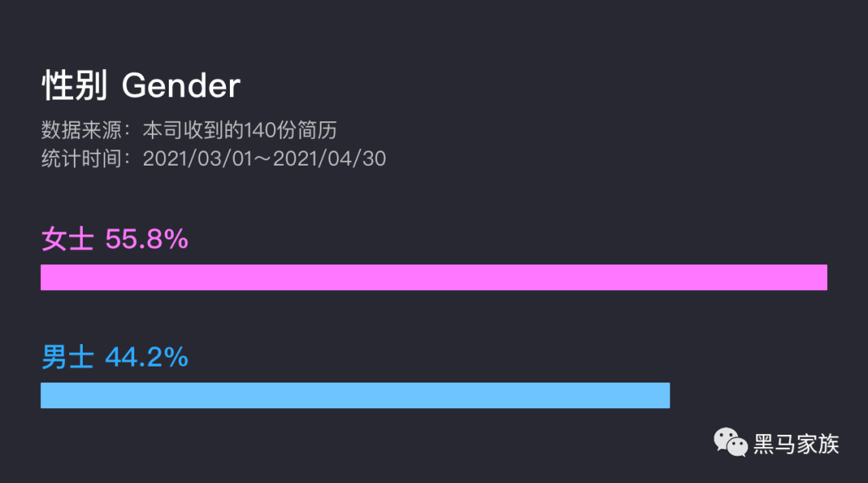Click the 黑马家族 account name
868x483 pixels.
[x=796, y=444]
